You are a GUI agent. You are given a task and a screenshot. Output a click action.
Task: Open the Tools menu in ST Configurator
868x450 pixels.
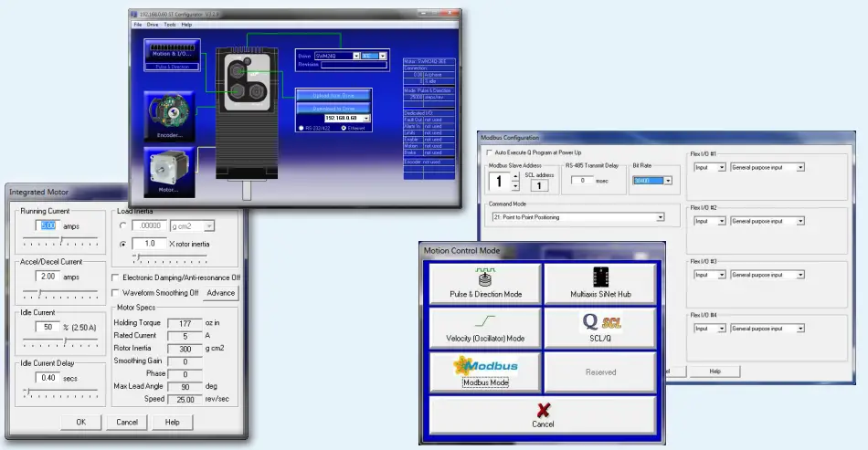coord(170,25)
